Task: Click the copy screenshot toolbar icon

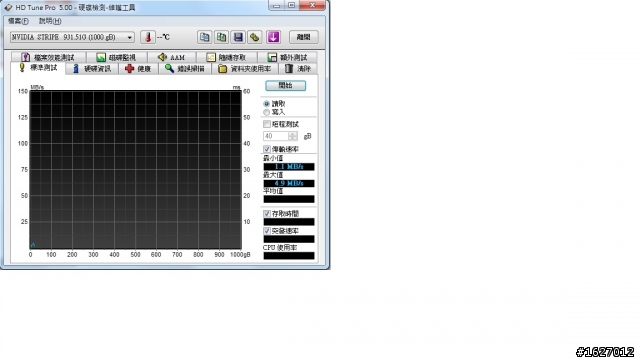Action: (221, 37)
